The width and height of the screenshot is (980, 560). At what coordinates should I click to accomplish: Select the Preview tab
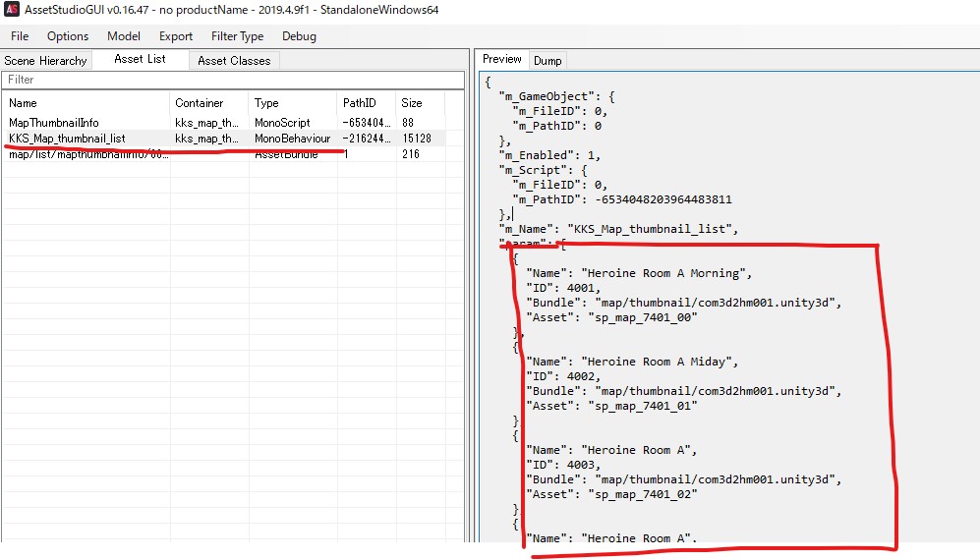(x=501, y=60)
